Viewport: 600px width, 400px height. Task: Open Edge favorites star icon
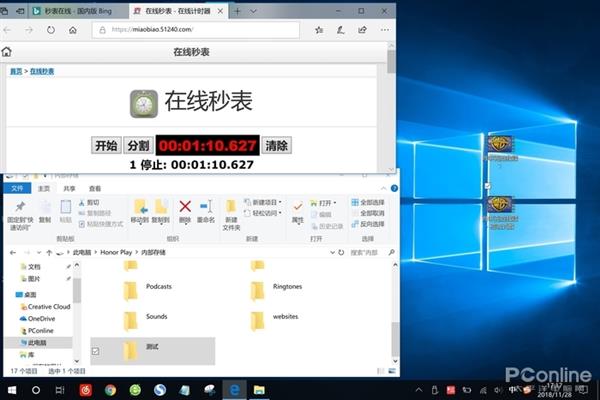[x=319, y=29]
